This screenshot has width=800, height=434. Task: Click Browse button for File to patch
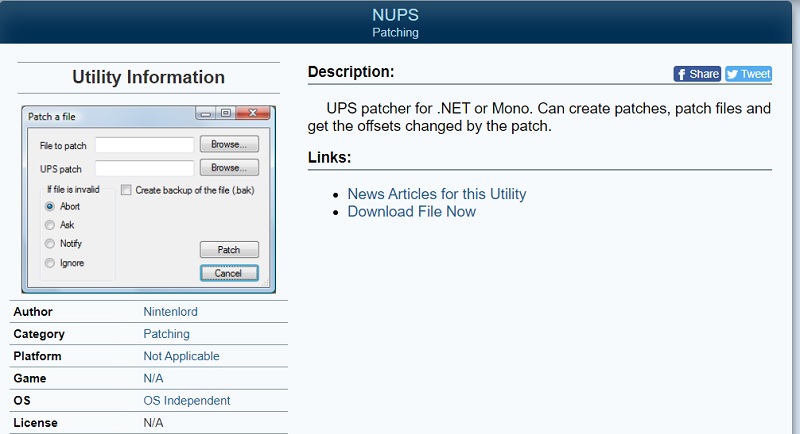tap(229, 145)
